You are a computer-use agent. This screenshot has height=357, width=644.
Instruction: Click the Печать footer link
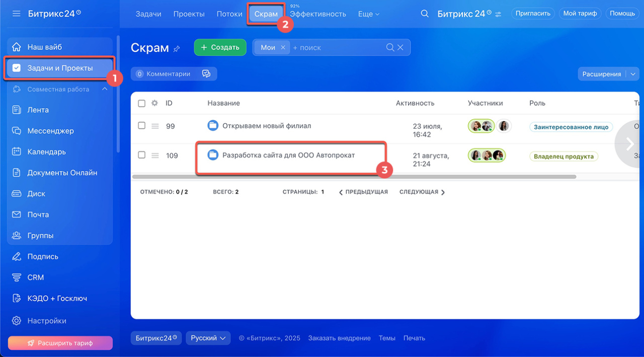click(x=414, y=338)
